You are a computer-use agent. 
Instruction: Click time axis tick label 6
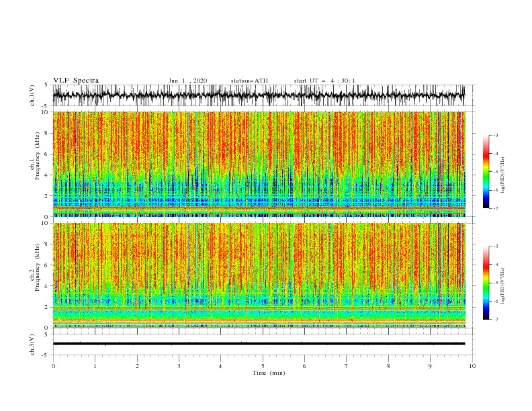[304, 366]
